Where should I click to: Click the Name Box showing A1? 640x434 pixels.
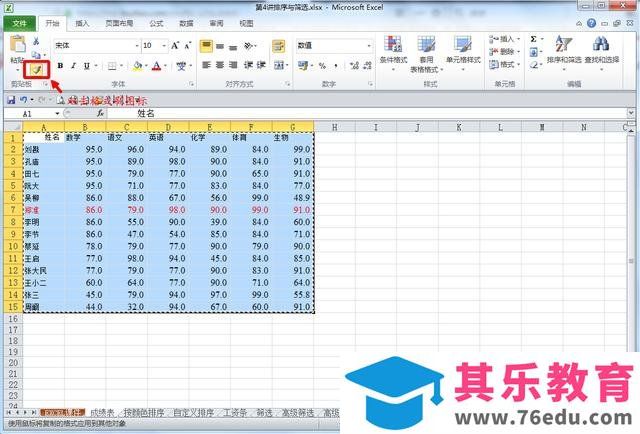coord(33,114)
